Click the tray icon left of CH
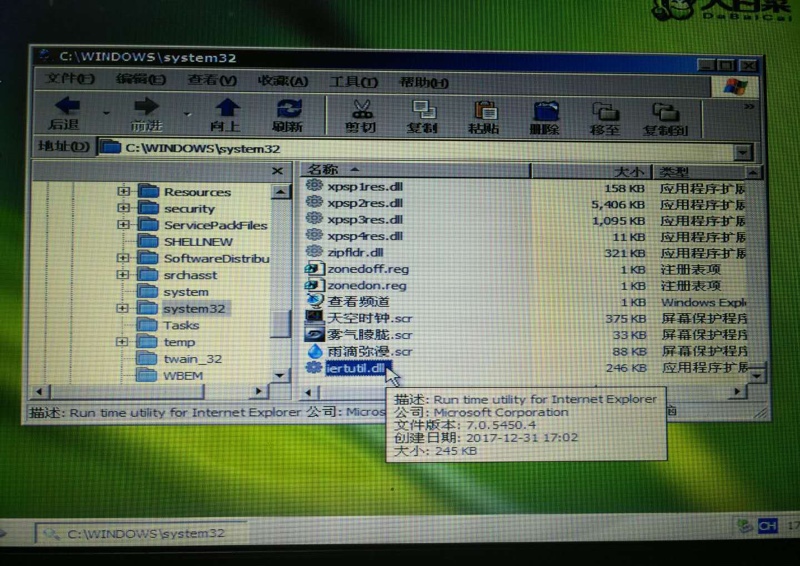Viewport: 800px width, 566px height. point(746,525)
